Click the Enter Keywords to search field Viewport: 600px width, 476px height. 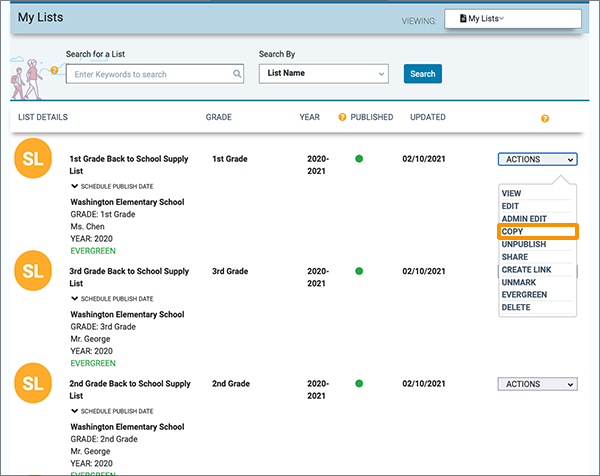pos(155,73)
